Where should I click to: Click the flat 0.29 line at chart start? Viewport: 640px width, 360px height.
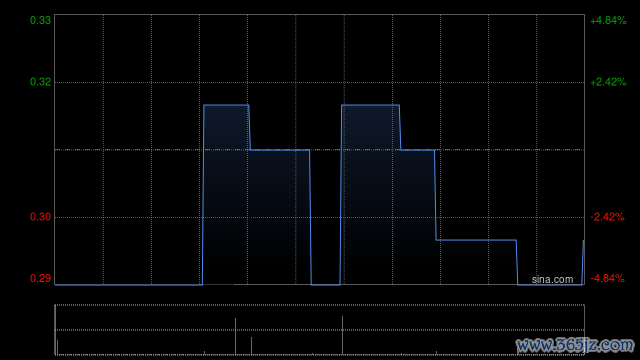pyautogui.click(x=129, y=284)
